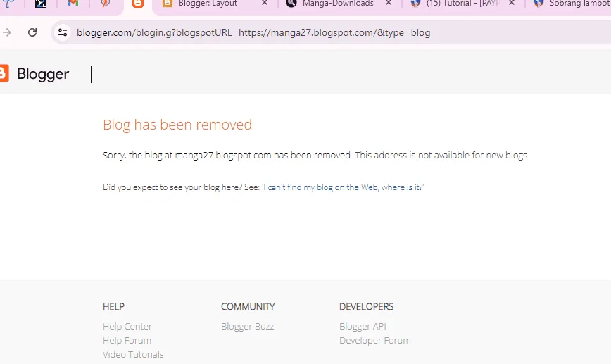Image resolution: width=611 pixels, height=364 pixels.
Task: Open the Video Tutorials footer link
Action: tap(133, 354)
